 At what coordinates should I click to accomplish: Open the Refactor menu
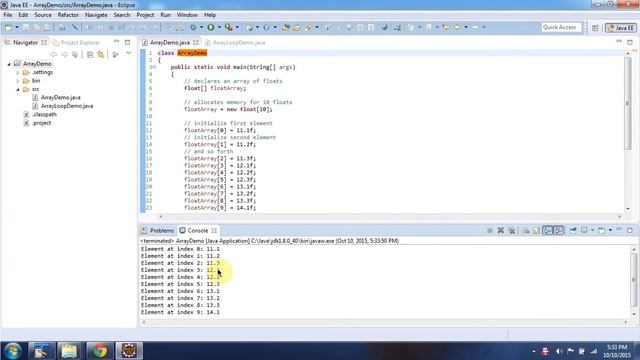(x=68, y=15)
